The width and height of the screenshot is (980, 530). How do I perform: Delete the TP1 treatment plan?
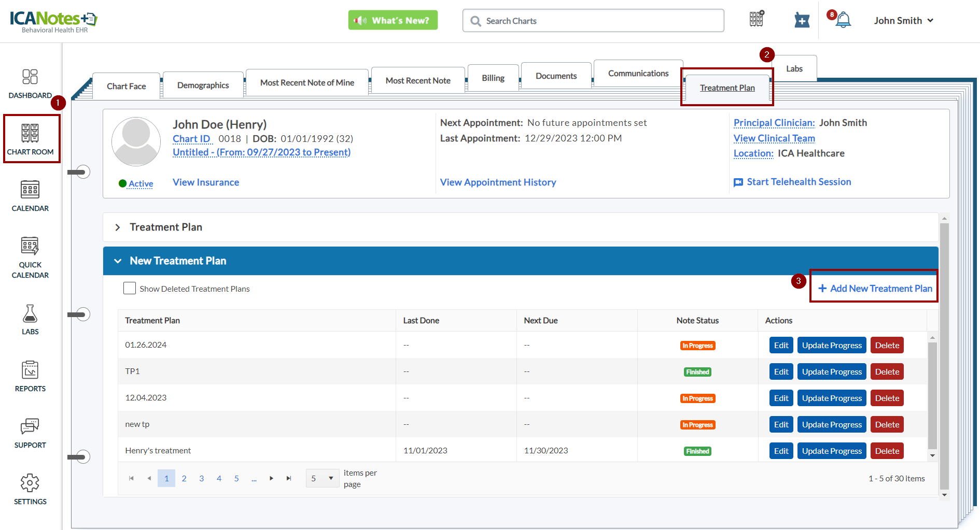point(887,372)
